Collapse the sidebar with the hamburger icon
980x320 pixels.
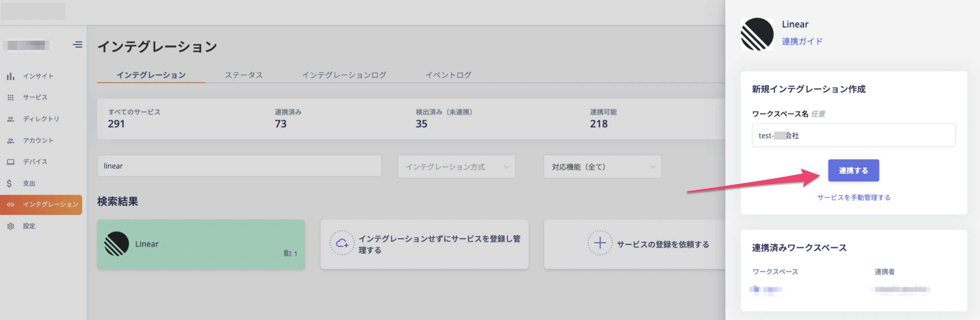(78, 45)
